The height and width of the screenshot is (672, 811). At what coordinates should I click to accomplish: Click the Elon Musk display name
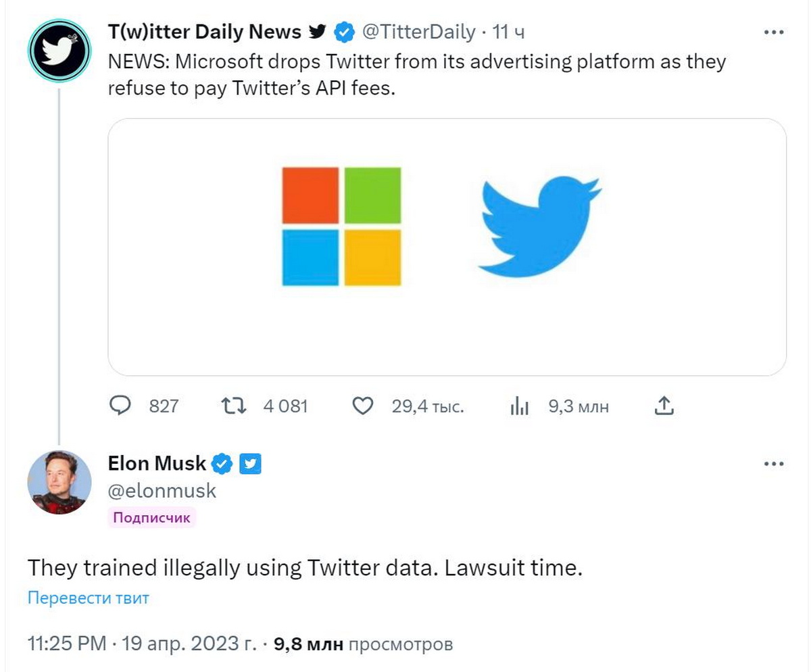(157, 464)
